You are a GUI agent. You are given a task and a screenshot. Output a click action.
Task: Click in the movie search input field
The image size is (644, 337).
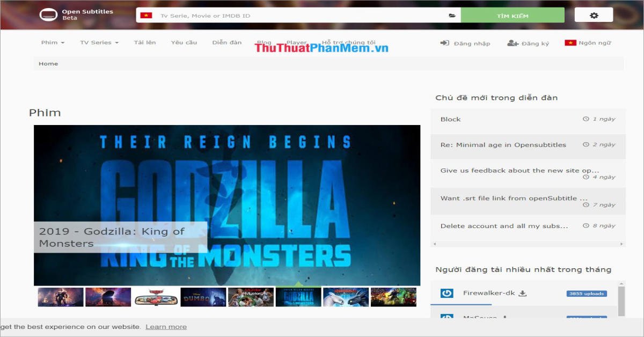coord(301,16)
